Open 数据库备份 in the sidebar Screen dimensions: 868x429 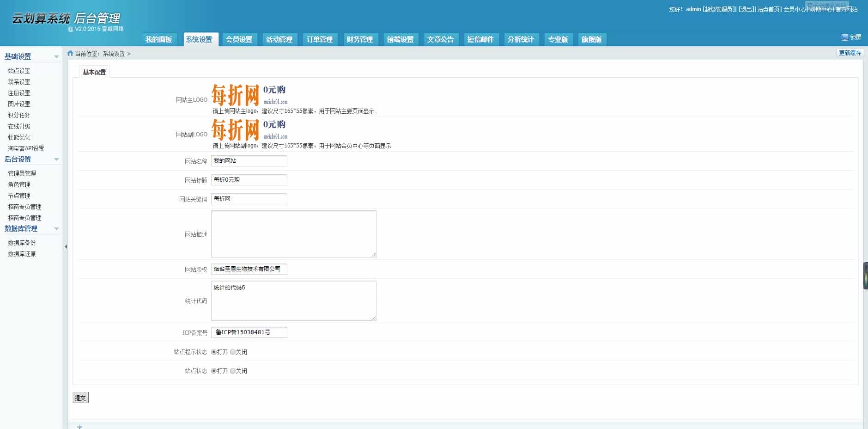[x=22, y=243]
